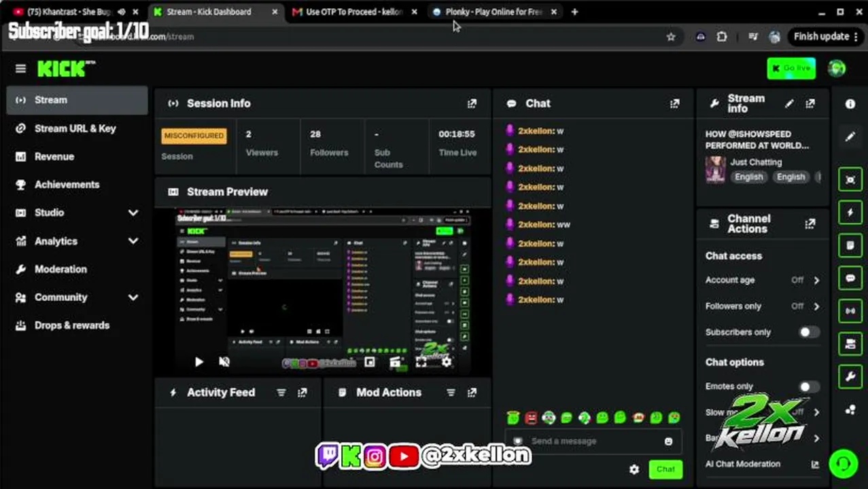Image resolution: width=868 pixels, height=489 pixels.
Task: Pop out the Chat panel
Action: (x=674, y=103)
